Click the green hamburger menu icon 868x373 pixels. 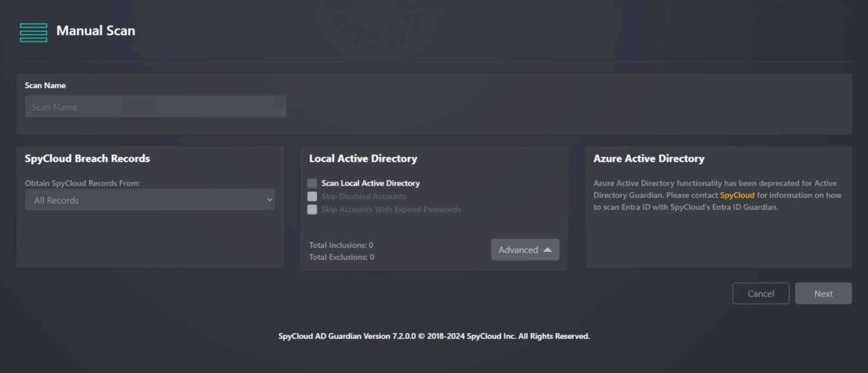(x=33, y=33)
